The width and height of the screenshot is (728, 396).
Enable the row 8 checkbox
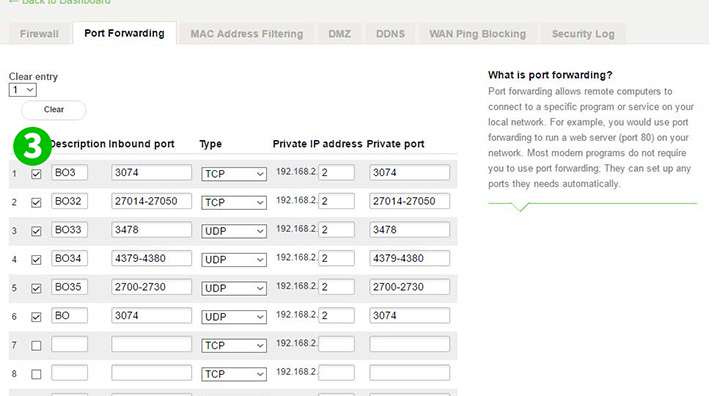[x=36, y=374]
